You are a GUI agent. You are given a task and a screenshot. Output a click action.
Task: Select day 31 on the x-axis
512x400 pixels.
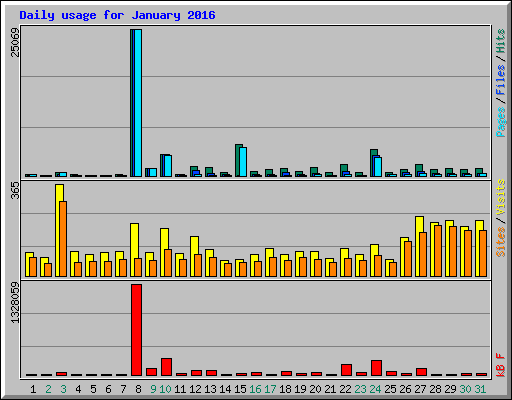pyautogui.click(x=480, y=389)
